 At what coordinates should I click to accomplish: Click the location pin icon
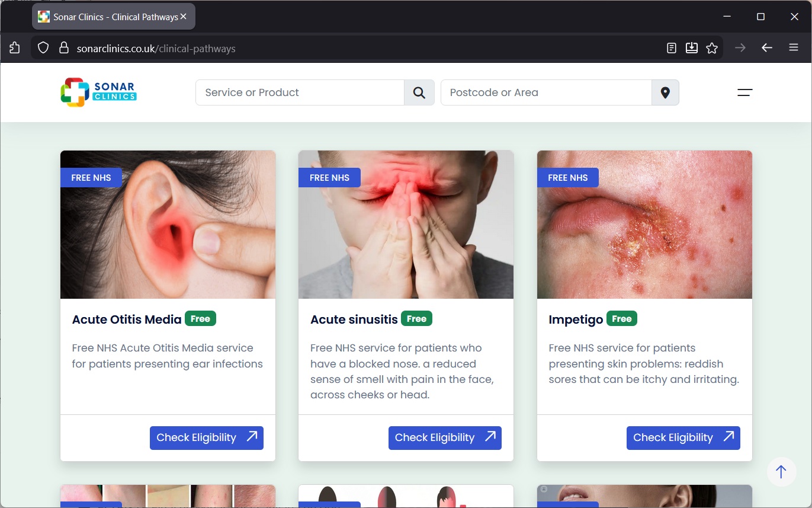[x=665, y=92]
